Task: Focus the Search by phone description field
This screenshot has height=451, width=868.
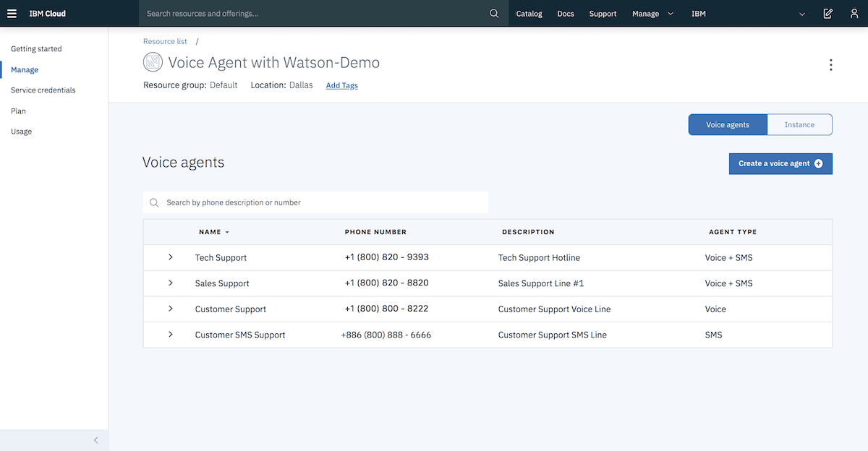Action: click(x=315, y=203)
